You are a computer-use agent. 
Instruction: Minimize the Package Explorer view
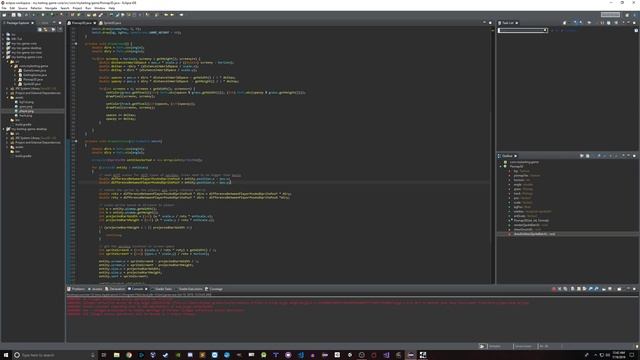[x=55, y=23]
